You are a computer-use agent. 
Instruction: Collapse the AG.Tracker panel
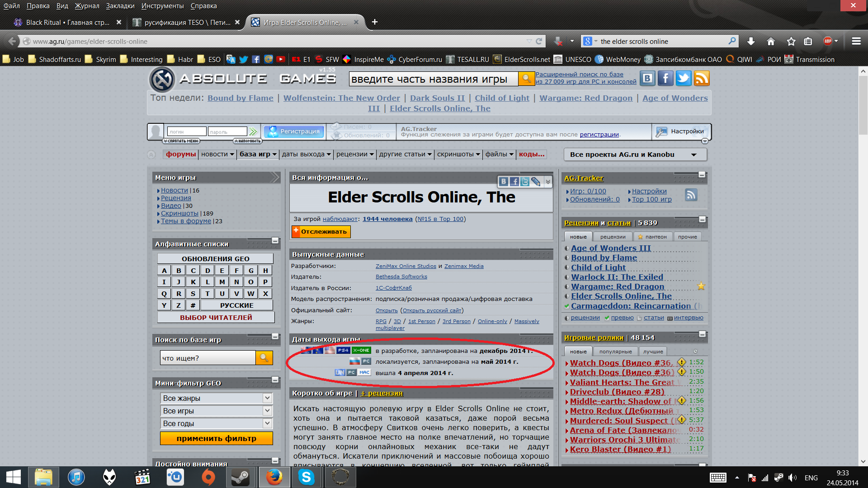point(702,174)
